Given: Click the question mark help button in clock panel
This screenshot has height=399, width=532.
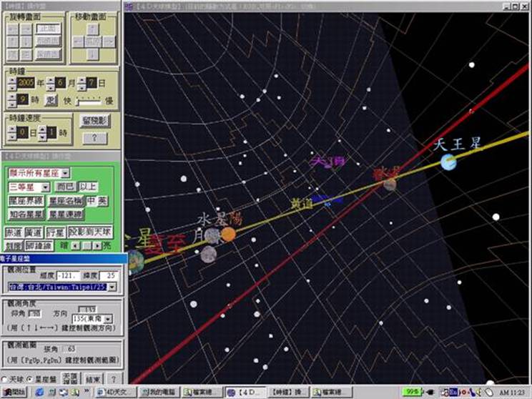Looking at the screenshot, I should click(x=94, y=137).
